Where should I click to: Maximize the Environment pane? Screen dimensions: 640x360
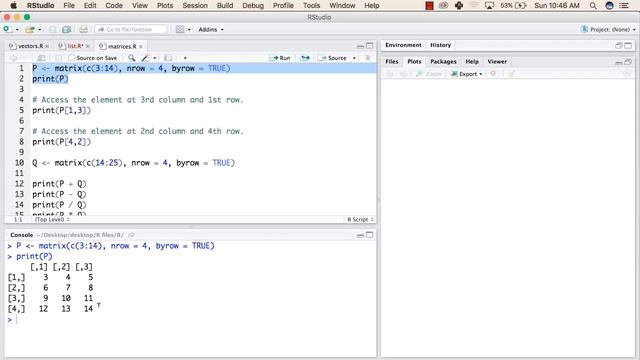tap(628, 45)
